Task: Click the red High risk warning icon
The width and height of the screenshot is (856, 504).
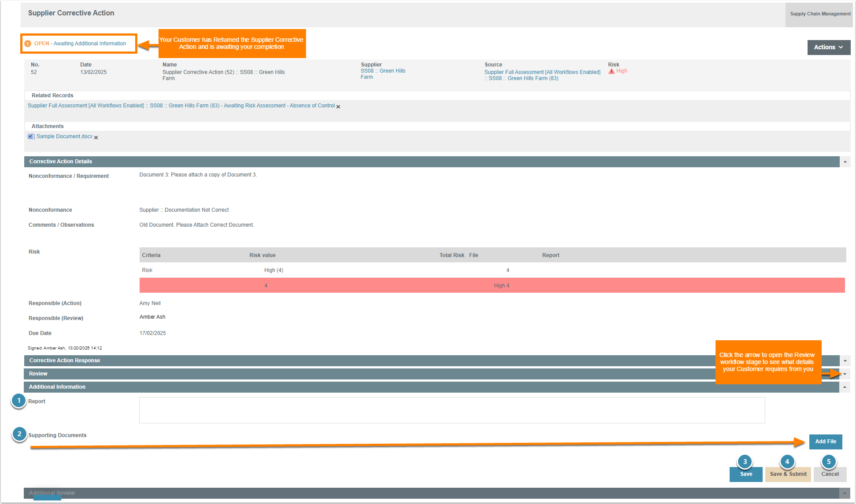Action: pos(611,71)
